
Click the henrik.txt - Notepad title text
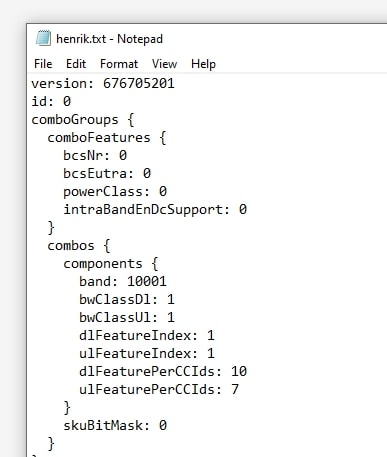[x=109, y=39]
